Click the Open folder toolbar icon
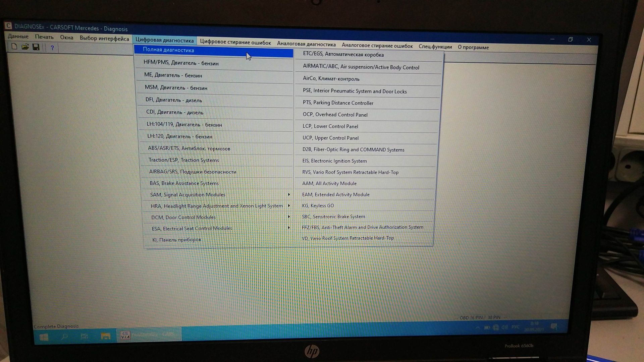Screen dimensions: 644x362 [x=25, y=47]
